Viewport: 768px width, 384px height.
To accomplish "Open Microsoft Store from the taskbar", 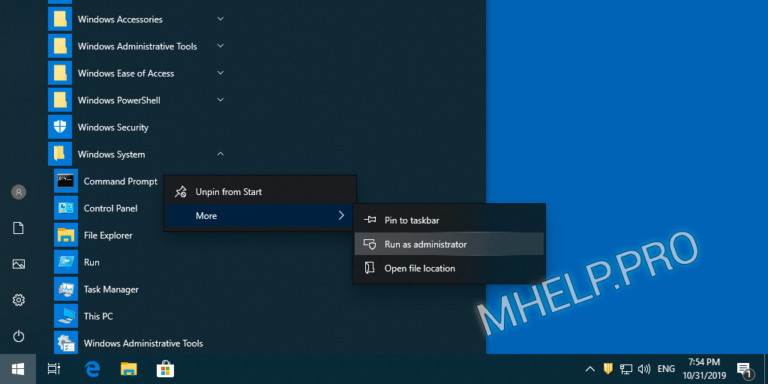I will 165,369.
